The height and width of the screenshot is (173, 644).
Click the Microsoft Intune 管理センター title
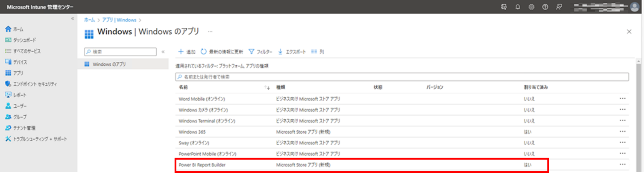point(40,7)
